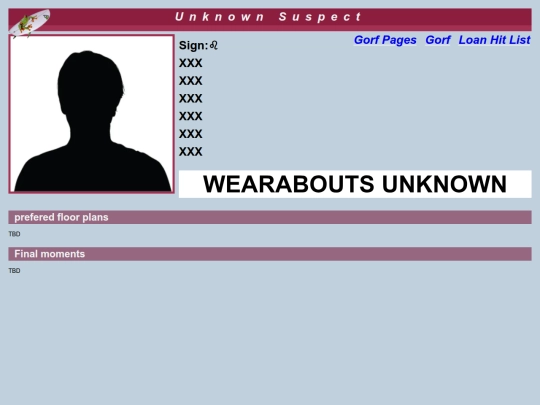Select the Unknown Suspect title text

coord(268,17)
